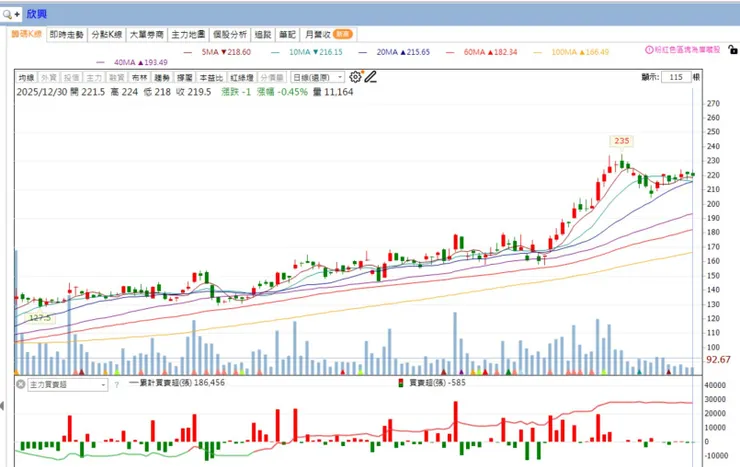This screenshot has width=740, height=467.
Task: Toggle the 投信 overlay button
Action: click(x=71, y=77)
